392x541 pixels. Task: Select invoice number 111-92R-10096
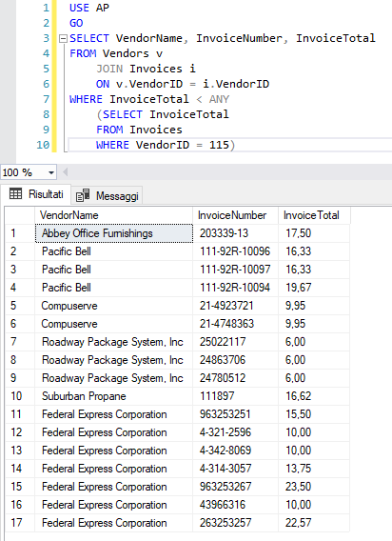(235, 251)
